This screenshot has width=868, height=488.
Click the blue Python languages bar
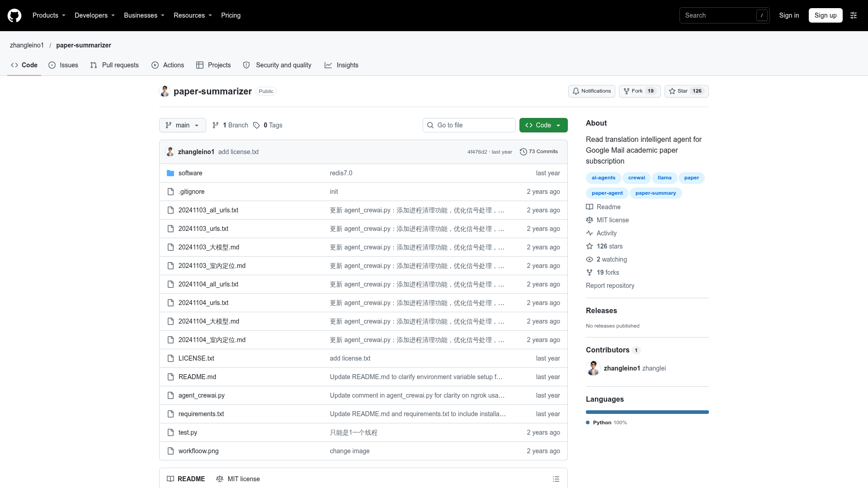(647, 412)
